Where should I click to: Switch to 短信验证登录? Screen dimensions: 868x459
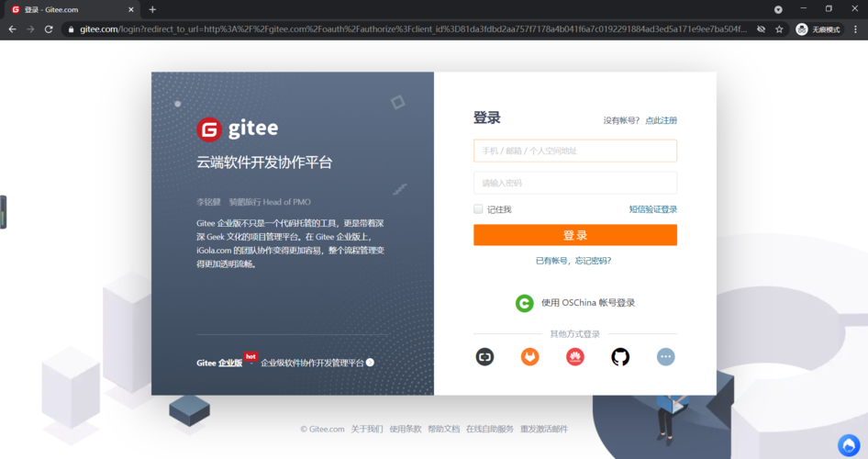653,209
